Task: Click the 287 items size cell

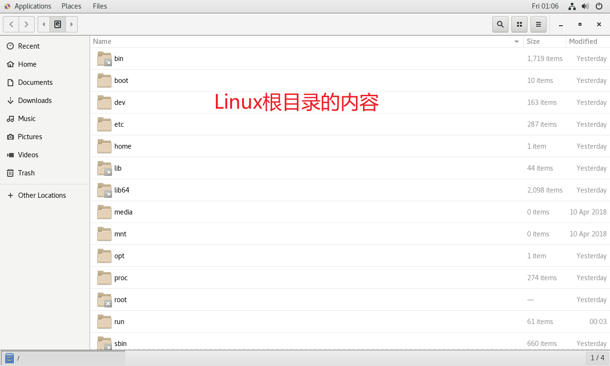Action: pos(542,124)
